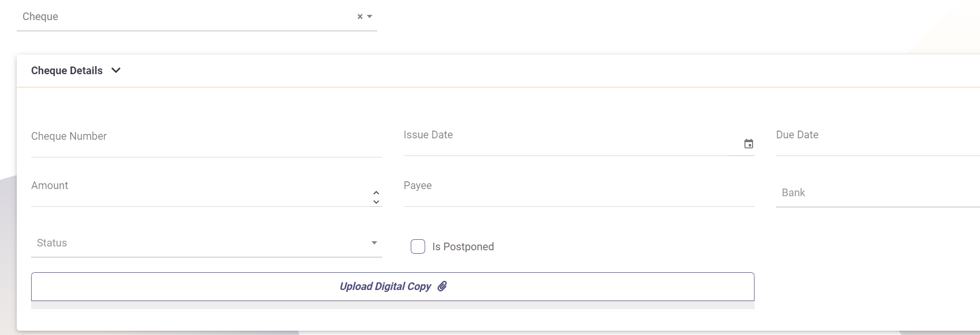
Task: Open the Status dropdown arrow
Action: [374, 243]
